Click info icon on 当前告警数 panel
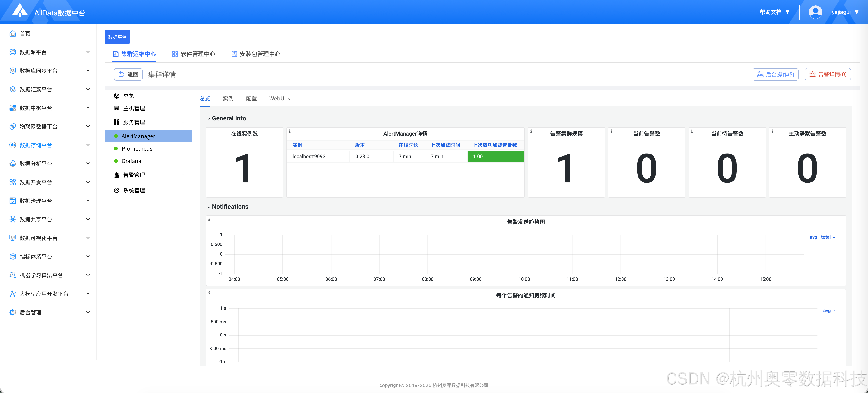 (611, 131)
